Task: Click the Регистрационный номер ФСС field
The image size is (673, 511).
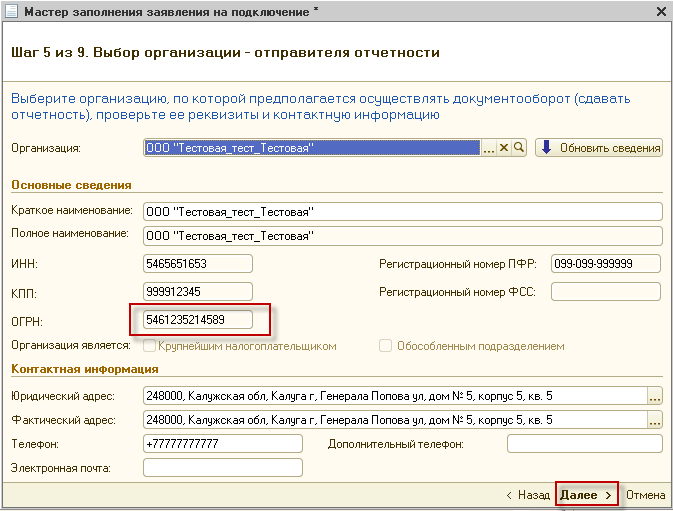Action: 605,292
